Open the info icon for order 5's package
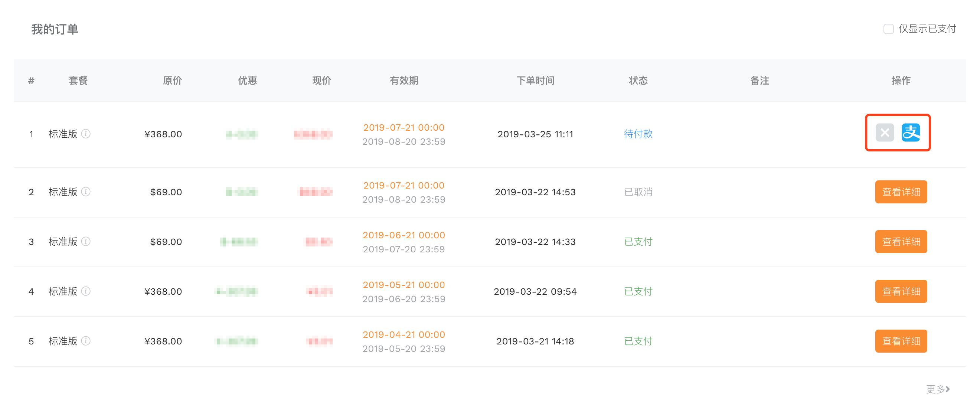 87,341
